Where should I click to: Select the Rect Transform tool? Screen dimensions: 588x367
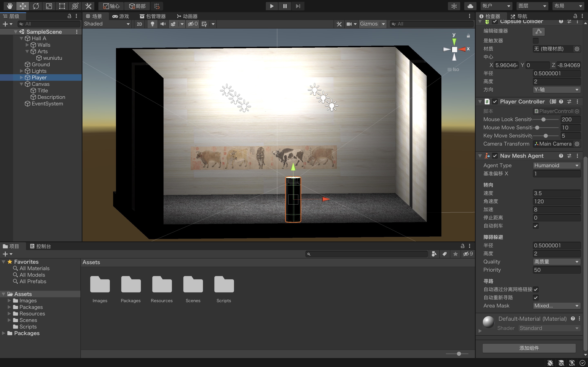pos(62,6)
